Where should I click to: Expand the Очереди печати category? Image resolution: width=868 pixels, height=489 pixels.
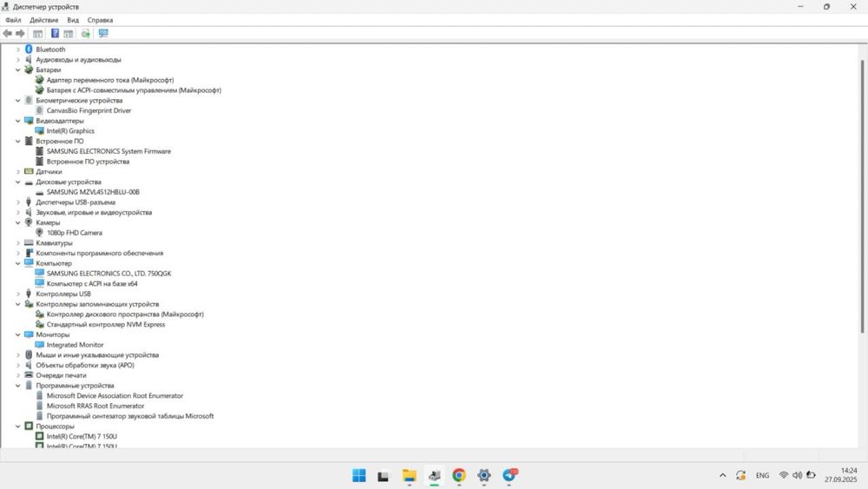tap(17, 375)
